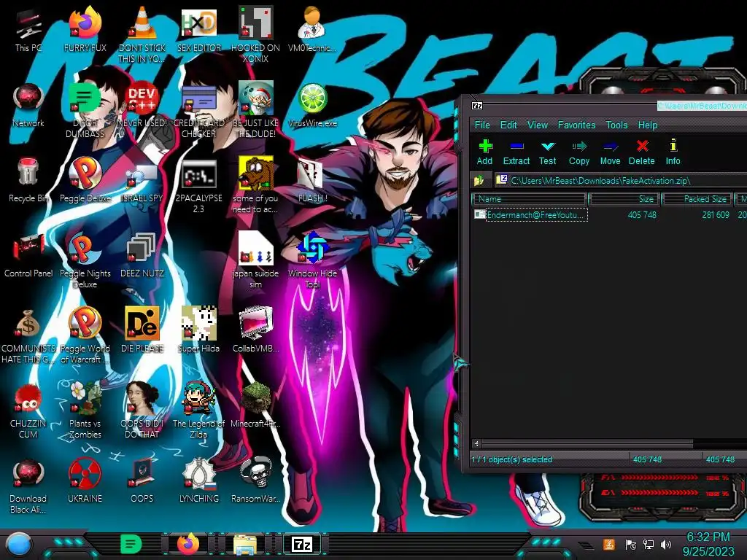Select the HxD SEX EDITOR icon

pos(199,29)
